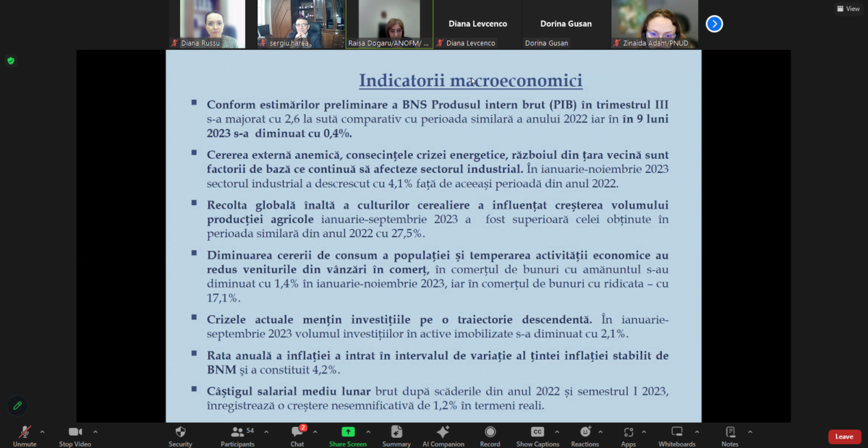Screen dimensions: 868x448
Task: Open the Participants panel
Action: click(x=237, y=436)
